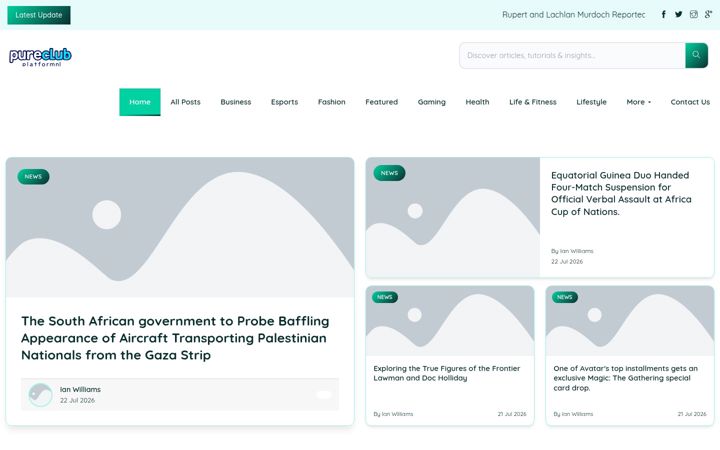Open the Business category

click(x=236, y=102)
